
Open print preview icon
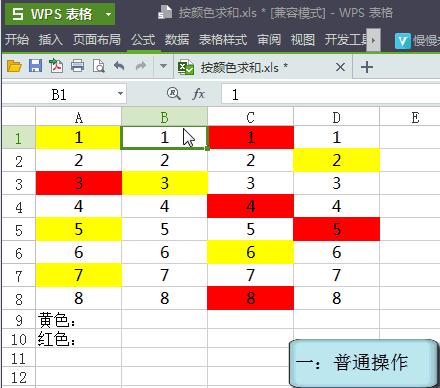[x=99, y=66]
